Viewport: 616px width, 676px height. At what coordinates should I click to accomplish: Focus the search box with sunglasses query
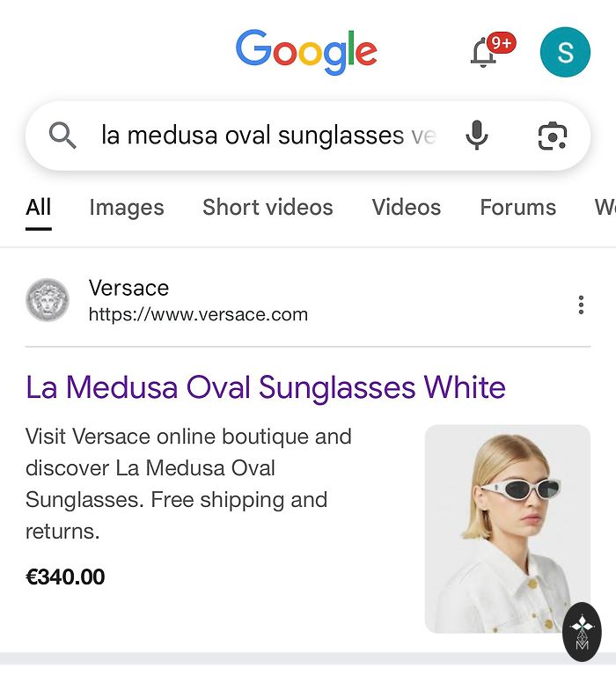(x=264, y=136)
